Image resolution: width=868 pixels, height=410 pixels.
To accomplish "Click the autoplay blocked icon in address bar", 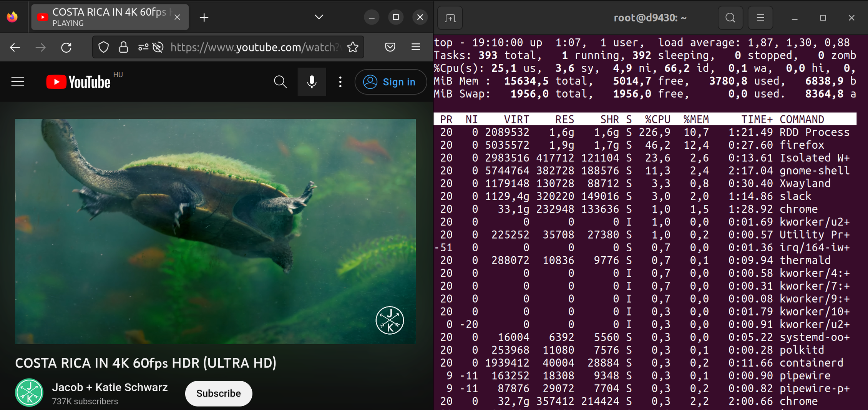I will click(x=158, y=47).
